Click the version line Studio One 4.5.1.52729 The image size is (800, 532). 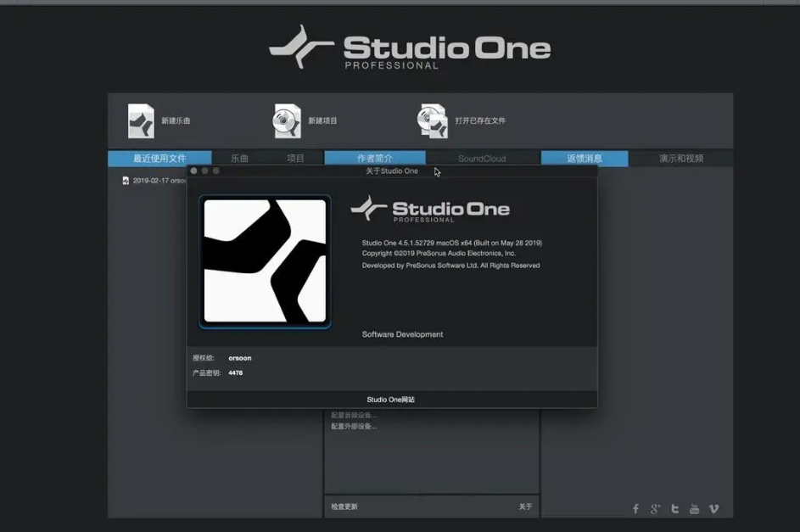pos(452,243)
